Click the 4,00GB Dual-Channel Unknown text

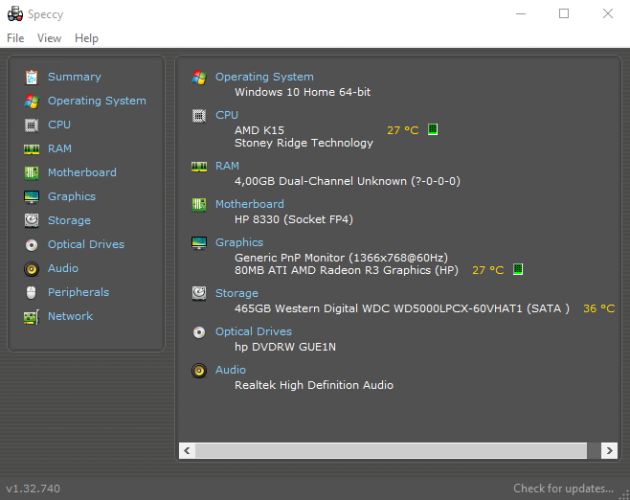click(347, 181)
